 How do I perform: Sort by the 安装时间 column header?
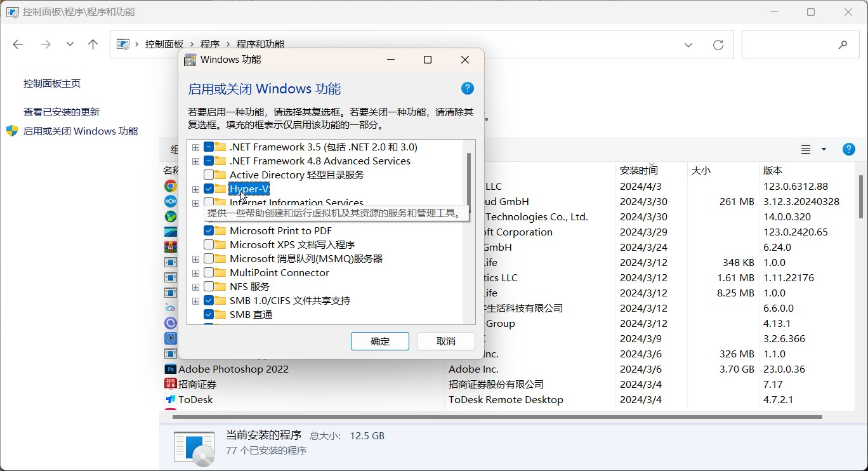pos(638,170)
